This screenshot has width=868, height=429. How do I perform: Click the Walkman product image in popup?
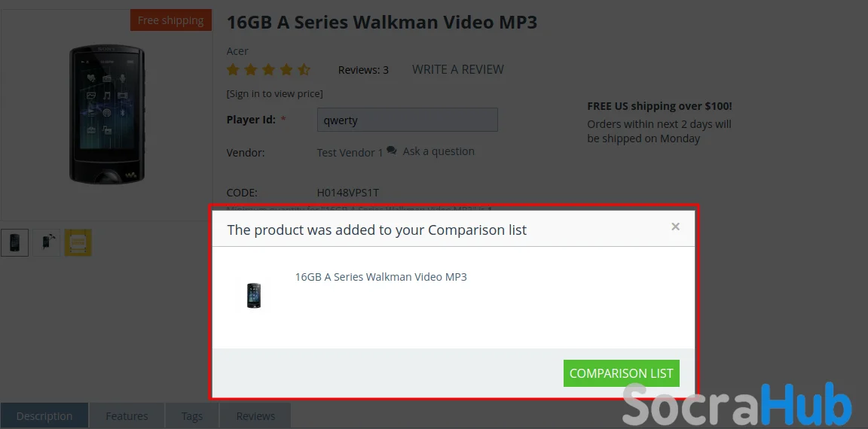(x=253, y=295)
